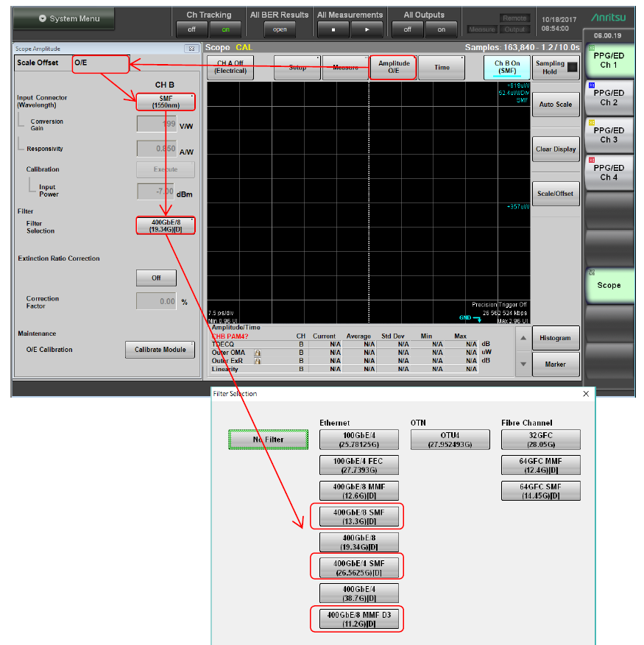
Task: Open the Filter Selection 400GbE/8 selector
Action: pyautogui.click(x=165, y=225)
